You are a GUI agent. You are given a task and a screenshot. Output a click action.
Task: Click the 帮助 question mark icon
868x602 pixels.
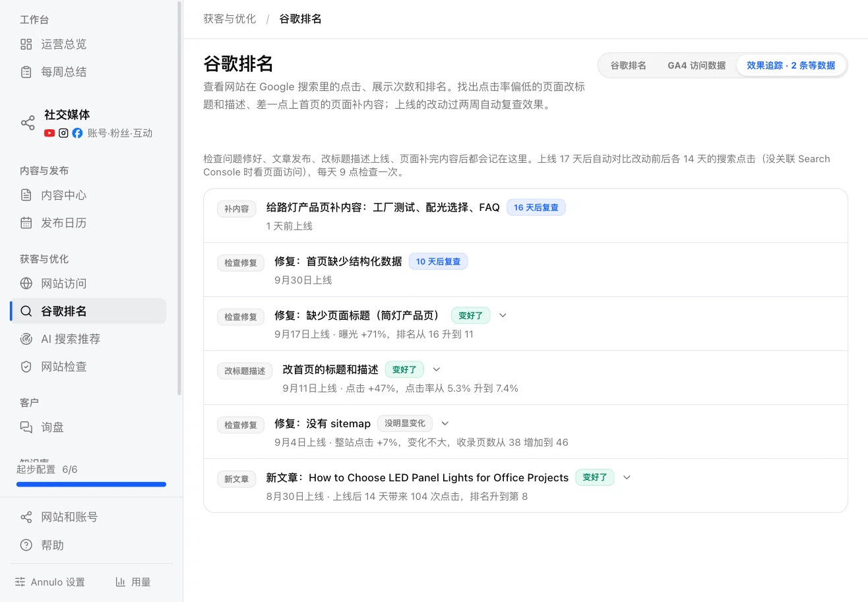26,545
